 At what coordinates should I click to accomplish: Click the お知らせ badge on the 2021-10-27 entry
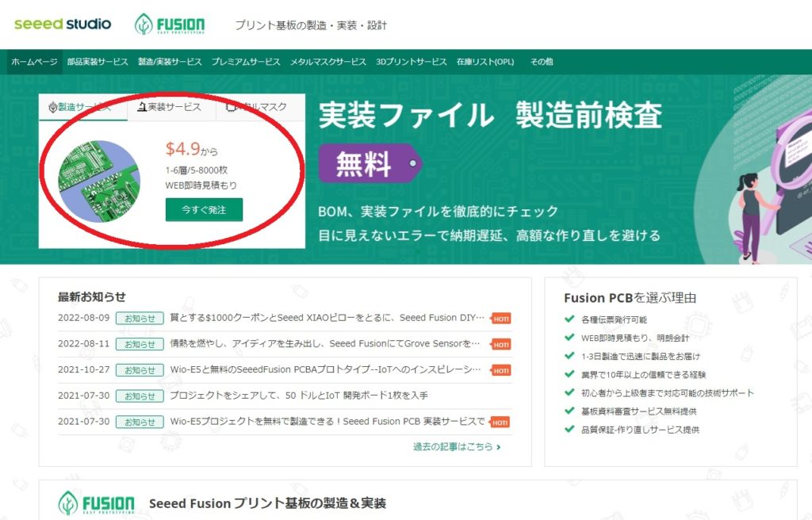[140, 369]
